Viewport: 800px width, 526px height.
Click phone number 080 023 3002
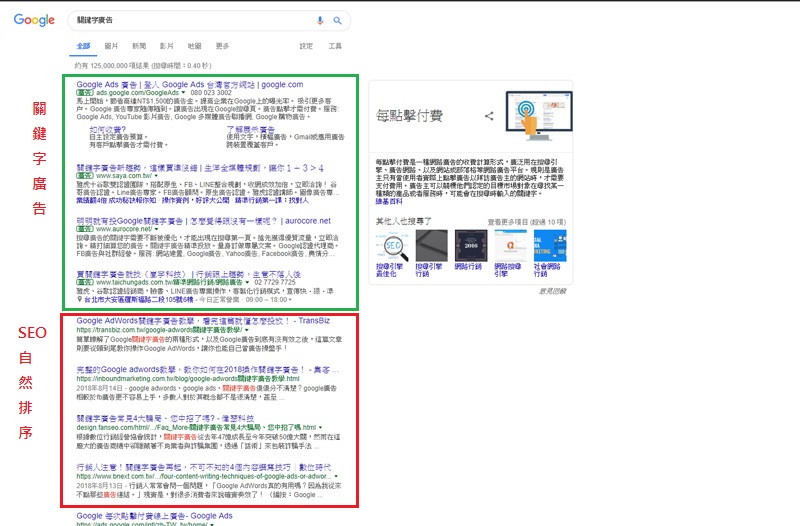point(211,93)
